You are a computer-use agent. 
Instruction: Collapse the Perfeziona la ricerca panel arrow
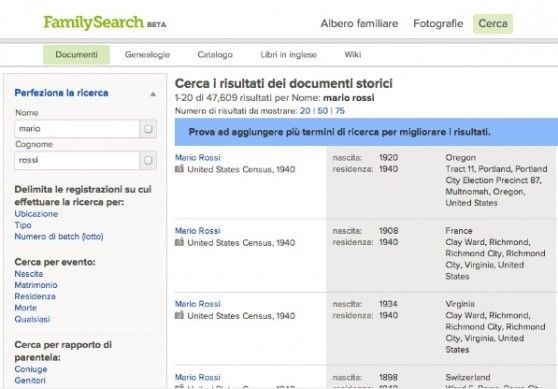coord(153,94)
